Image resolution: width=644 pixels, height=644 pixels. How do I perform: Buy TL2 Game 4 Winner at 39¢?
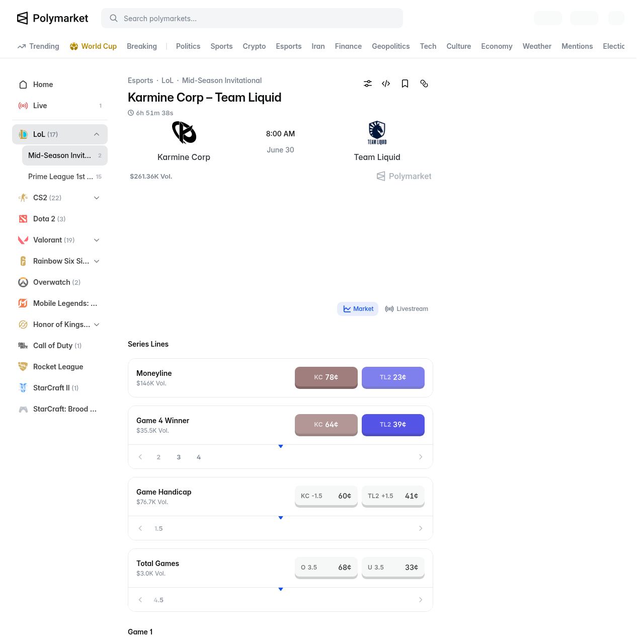(x=393, y=425)
